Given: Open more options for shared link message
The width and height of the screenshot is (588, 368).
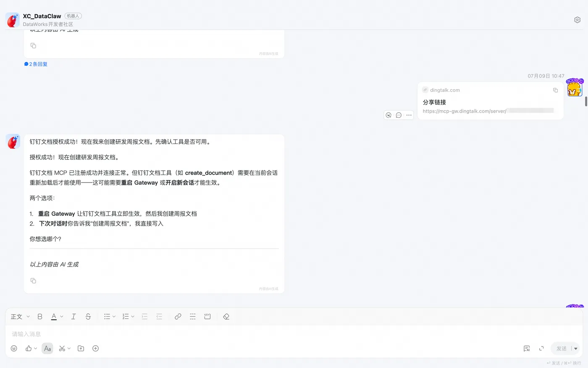Looking at the screenshot, I should [x=409, y=115].
